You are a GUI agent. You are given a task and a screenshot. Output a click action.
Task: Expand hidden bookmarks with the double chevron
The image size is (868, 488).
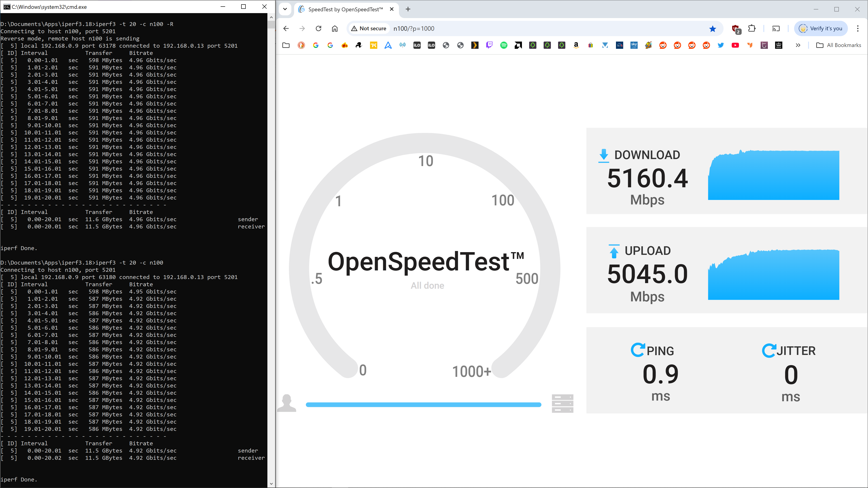point(798,45)
